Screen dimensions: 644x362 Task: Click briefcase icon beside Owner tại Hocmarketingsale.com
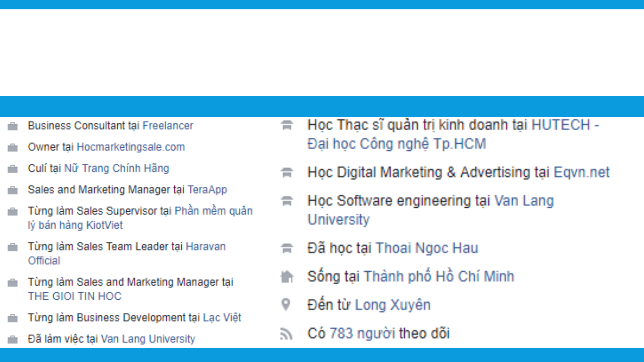click(x=13, y=148)
